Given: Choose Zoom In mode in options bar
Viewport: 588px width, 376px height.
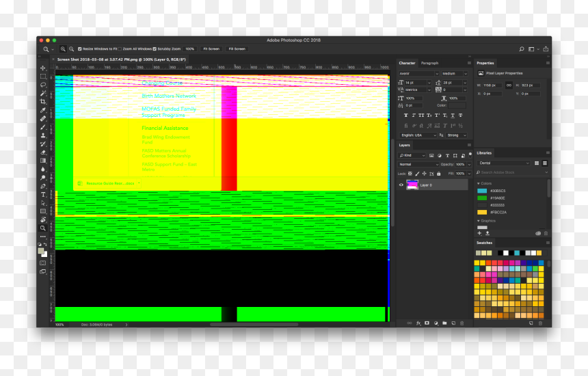Looking at the screenshot, I should click(63, 49).
